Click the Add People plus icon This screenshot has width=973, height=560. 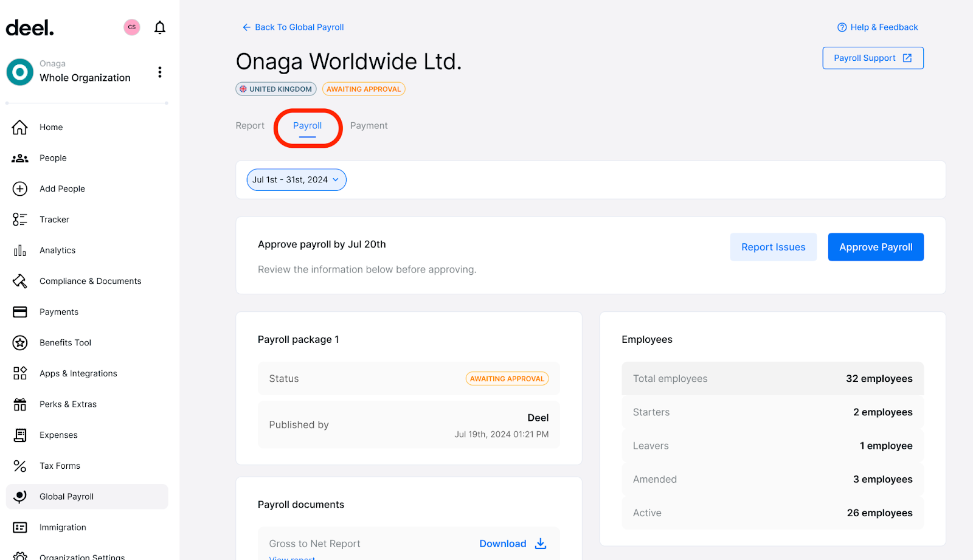coord(20,188)
